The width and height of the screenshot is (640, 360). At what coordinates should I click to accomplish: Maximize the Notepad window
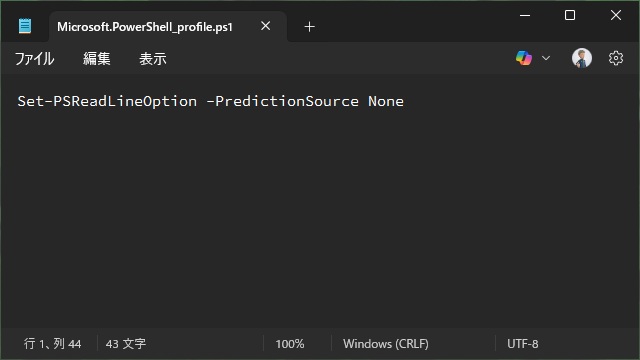[570, 16]
